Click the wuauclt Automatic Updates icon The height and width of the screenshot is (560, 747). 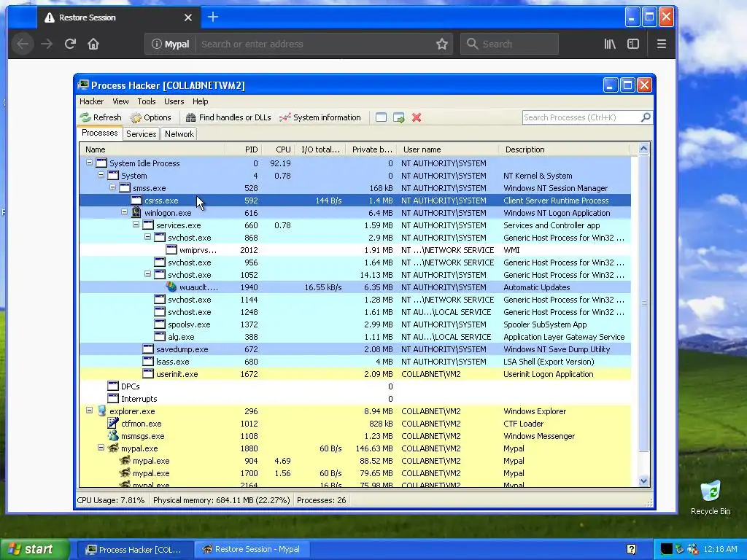(x=171, y=287)
